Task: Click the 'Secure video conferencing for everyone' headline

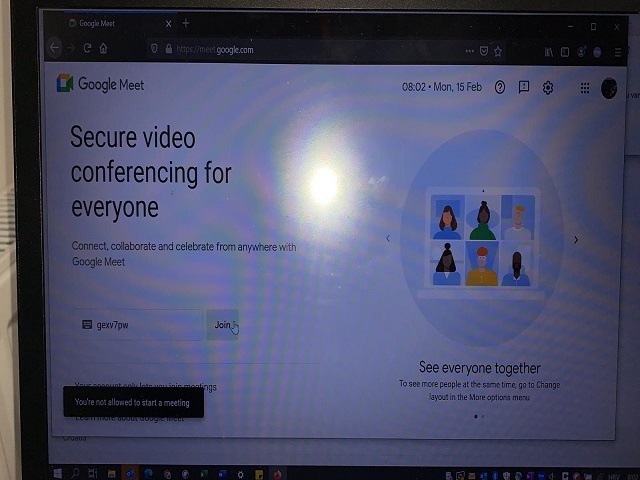Action: [x=151, y=172]
